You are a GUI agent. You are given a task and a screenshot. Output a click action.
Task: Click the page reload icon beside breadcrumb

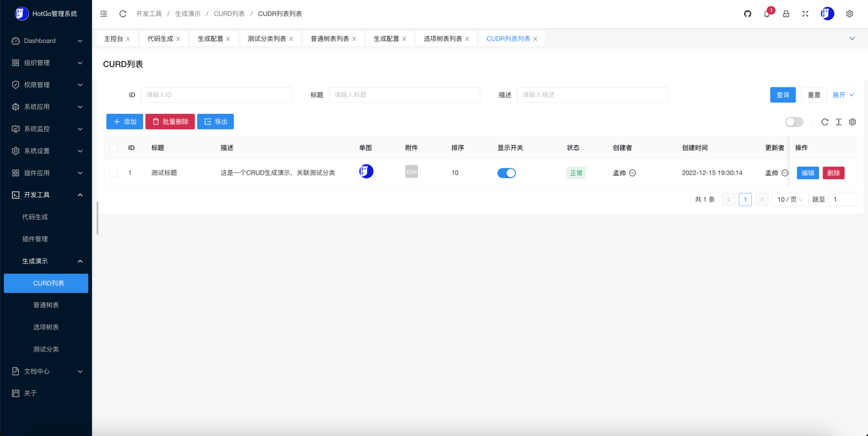point(123,14)
